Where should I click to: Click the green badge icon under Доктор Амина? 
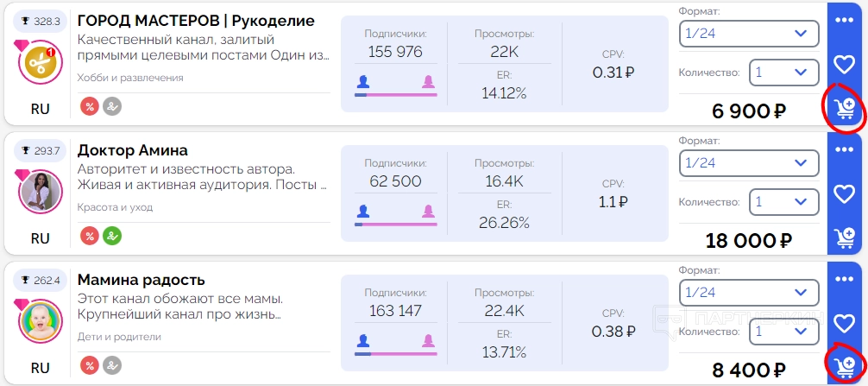coord(112,236)
